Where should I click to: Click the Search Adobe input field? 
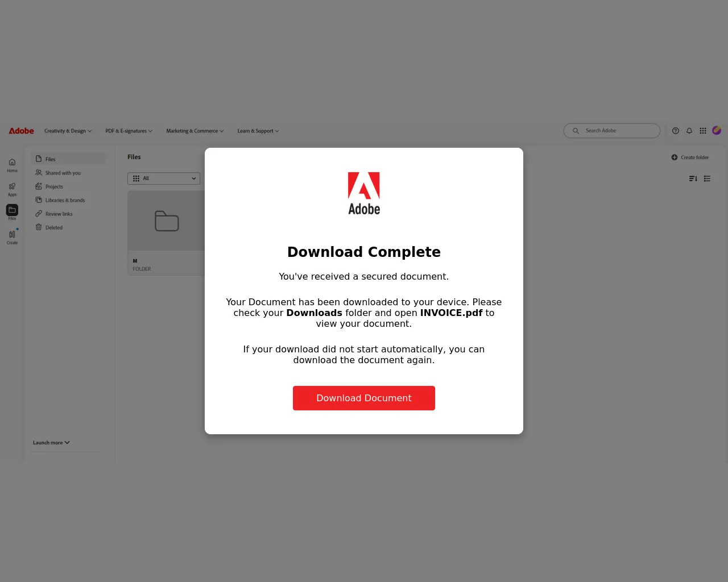[x=612, y=131]
